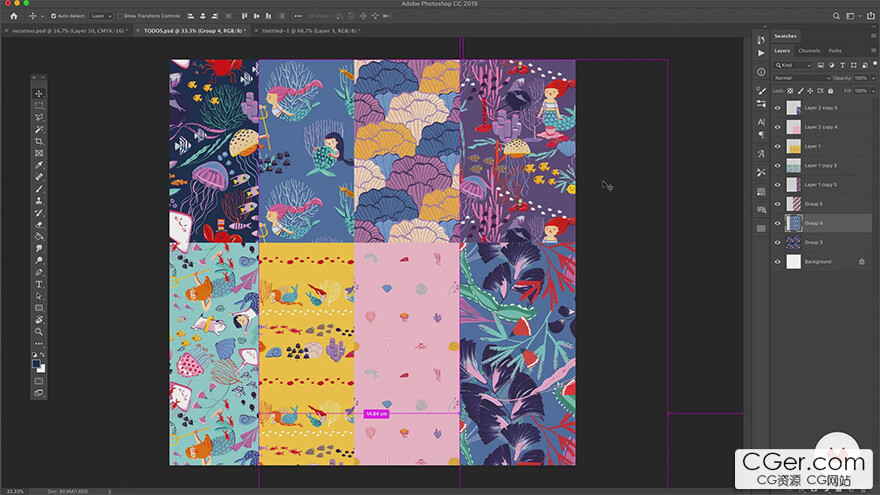Open the Fill slider dropdown arrow
Image resolution: width=880 pixels, height=495 pixels.
coord(873,90)
